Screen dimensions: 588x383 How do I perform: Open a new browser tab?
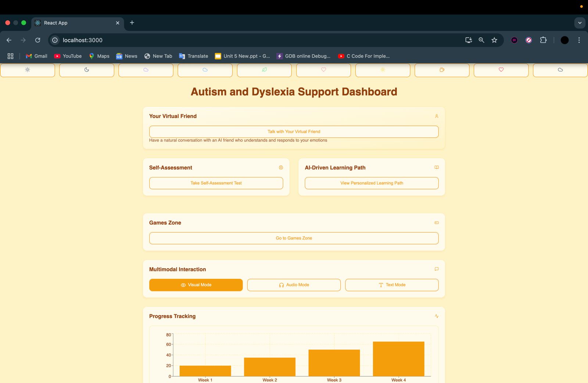point(132,23)
